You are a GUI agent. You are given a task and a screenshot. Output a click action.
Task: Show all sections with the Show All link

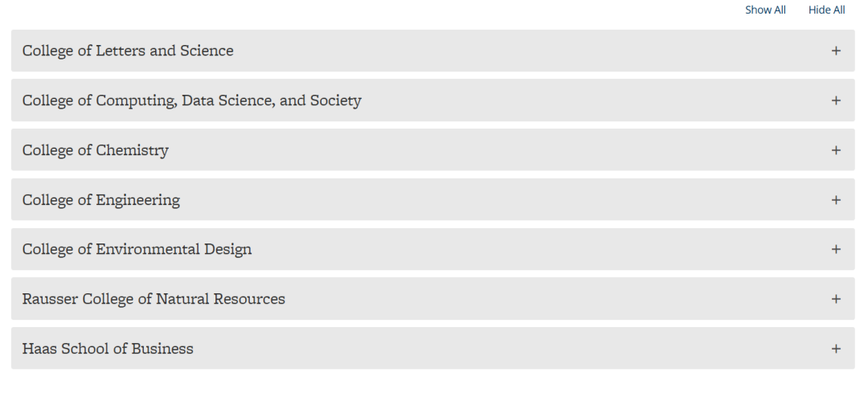[765, 10]
